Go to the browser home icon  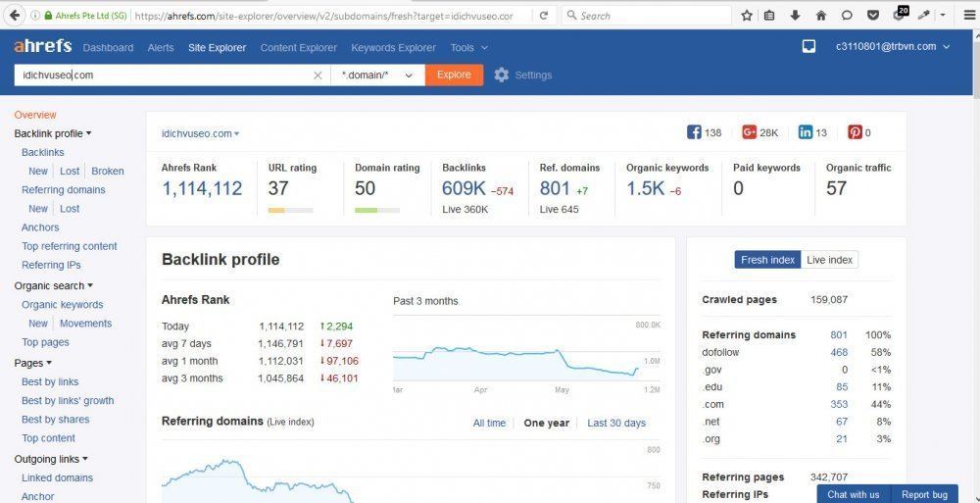point(821,16)
